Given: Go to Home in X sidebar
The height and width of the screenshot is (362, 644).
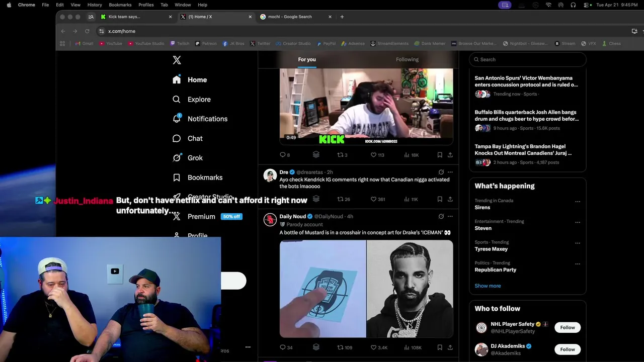Looking at the screenshot, I should [x=190, y=79].
